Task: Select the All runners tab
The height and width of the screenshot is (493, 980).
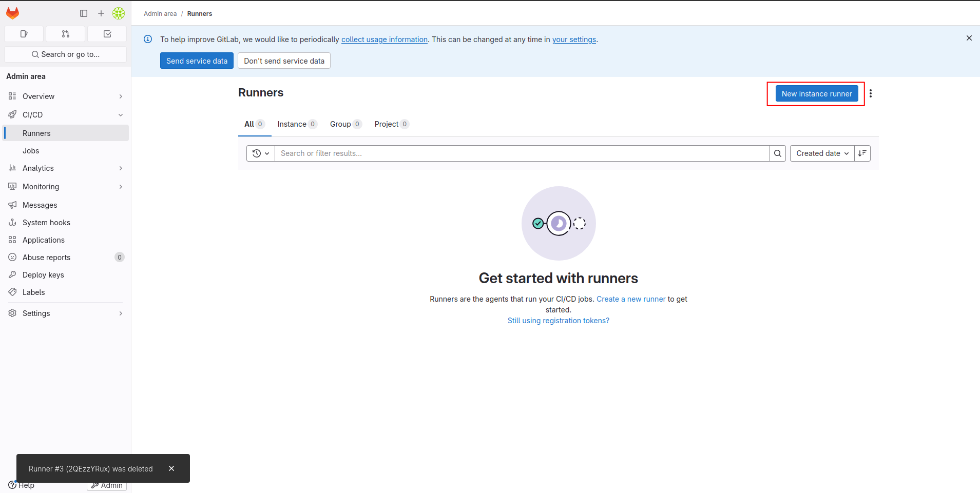Action: (x=255, y=124)
